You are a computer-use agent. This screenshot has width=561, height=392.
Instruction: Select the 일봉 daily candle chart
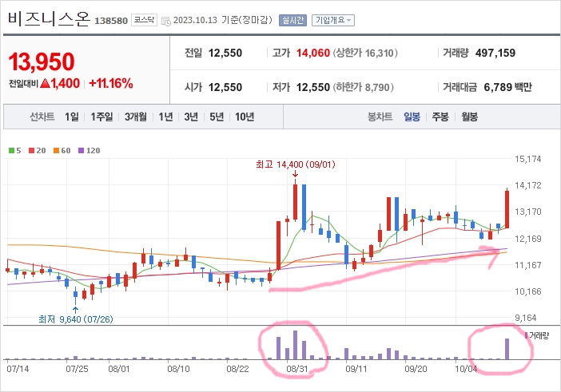point(412,117)
